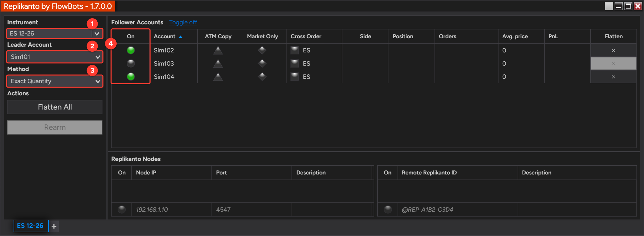The height and width of the screenshot is (236, 644).
Task: Click the Avg. price 0 value for Sim104
Action: coord(504,77)
